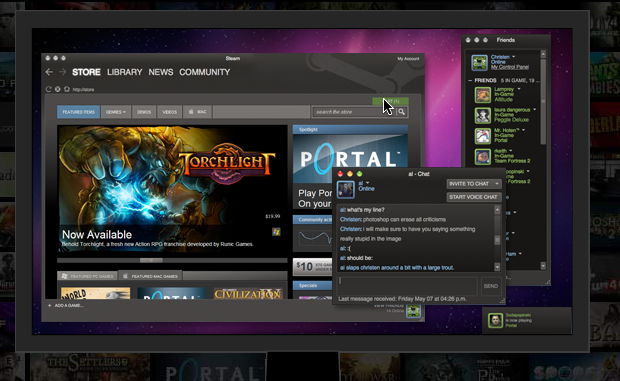Click Add a Game at the bottom

point(68,306)
